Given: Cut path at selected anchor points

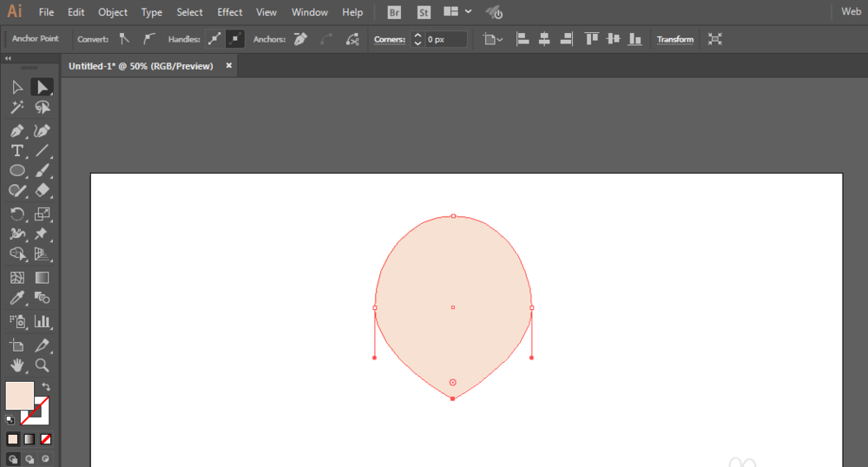Looking at the screenshot, I should click(x=352, y=39).
